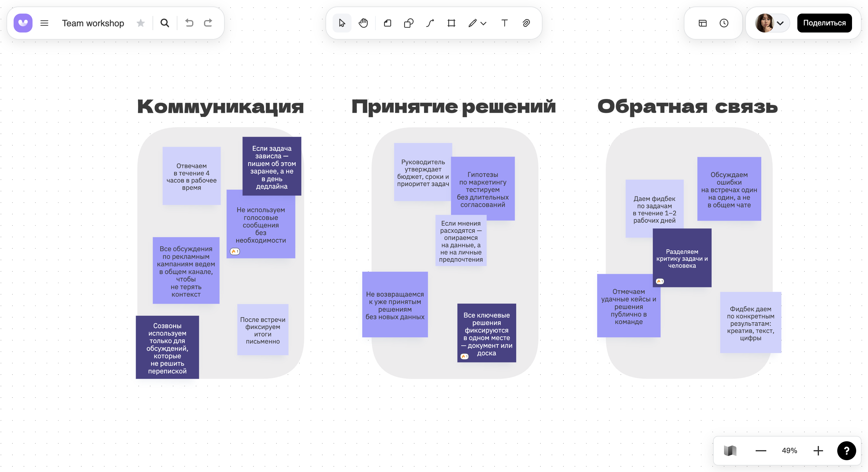Select the sticky note tool
Image resolution: width=868 pixels, height=472 pixels.
point(388,23)
